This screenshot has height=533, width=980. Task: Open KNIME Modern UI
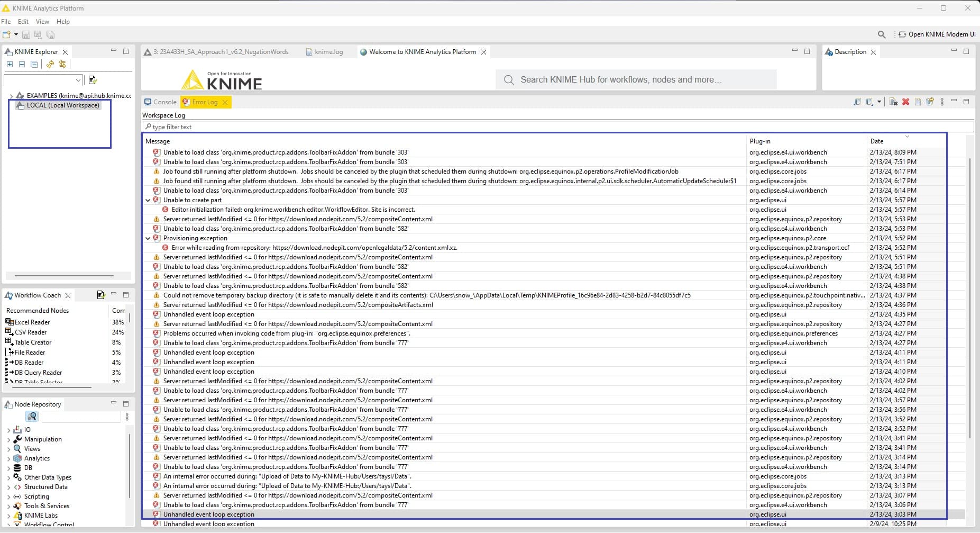pyautogui.click(x=937, y=34)
